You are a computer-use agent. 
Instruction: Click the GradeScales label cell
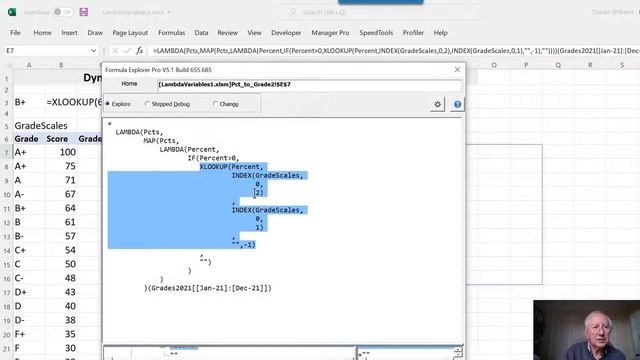tap(41, 126)
